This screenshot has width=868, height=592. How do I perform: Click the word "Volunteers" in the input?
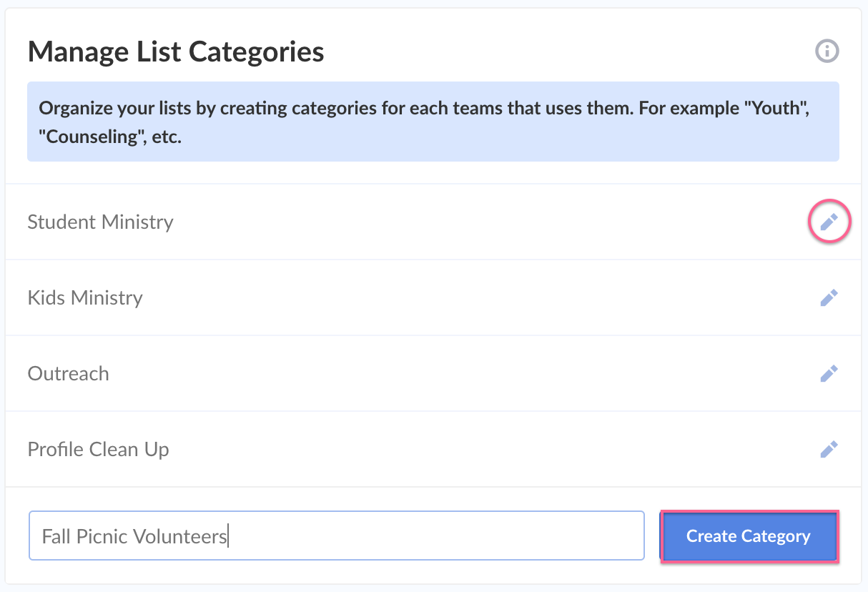click(182, 536)
